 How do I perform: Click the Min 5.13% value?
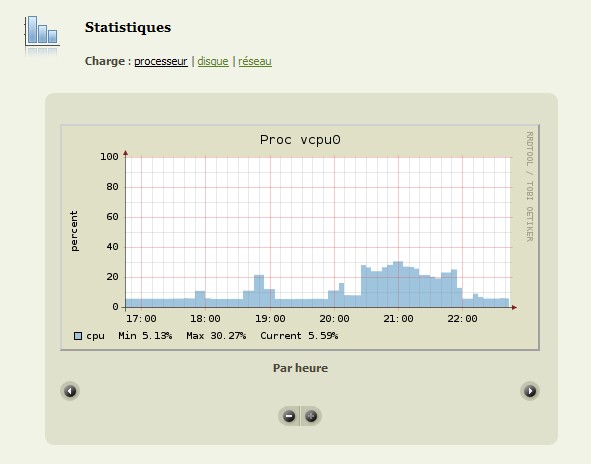point(145,336)
